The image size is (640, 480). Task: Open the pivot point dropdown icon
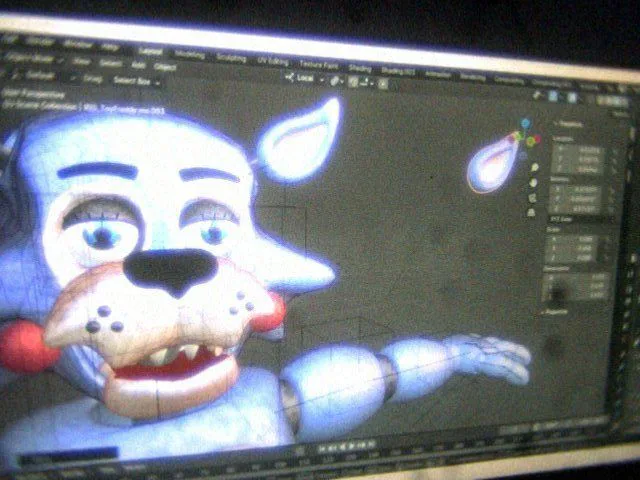[336, 81]
